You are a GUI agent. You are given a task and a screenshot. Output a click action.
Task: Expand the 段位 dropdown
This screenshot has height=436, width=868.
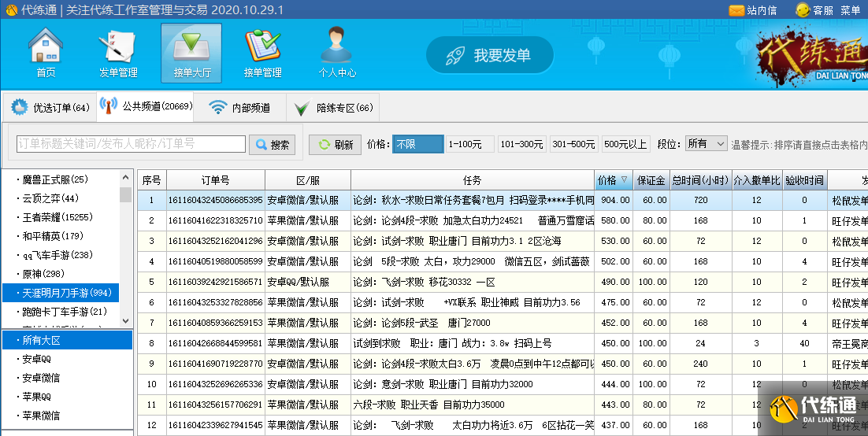[706, 144]
